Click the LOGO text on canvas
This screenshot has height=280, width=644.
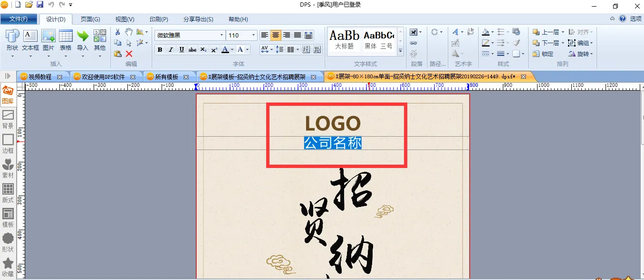click(333, 123)
